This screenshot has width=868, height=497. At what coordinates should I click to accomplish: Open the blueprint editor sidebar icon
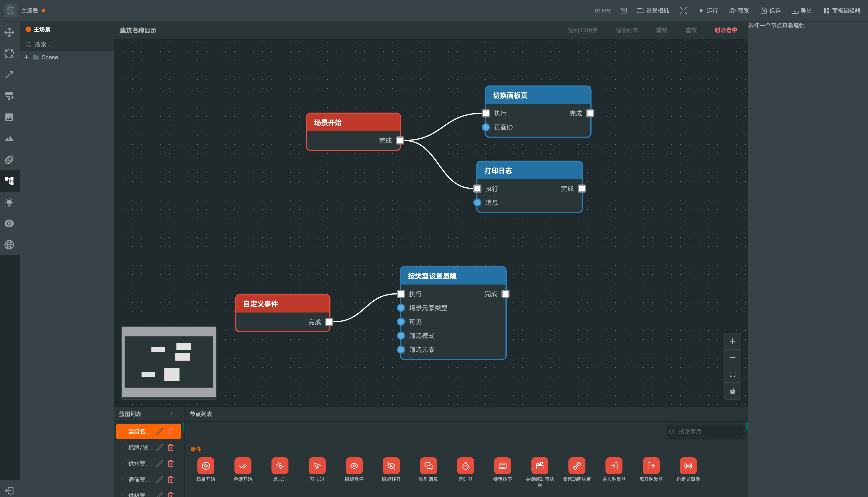tap(9, 181)
